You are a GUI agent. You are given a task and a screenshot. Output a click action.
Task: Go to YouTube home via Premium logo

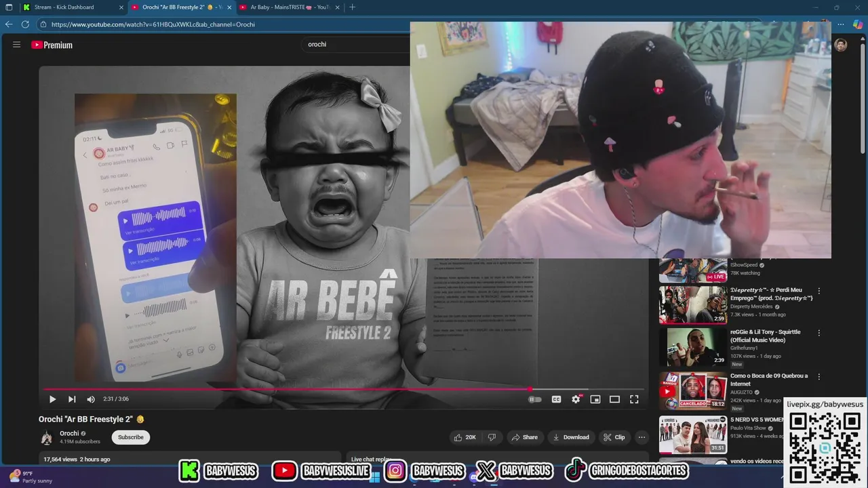pyautogui.click(x=52, y=45)
